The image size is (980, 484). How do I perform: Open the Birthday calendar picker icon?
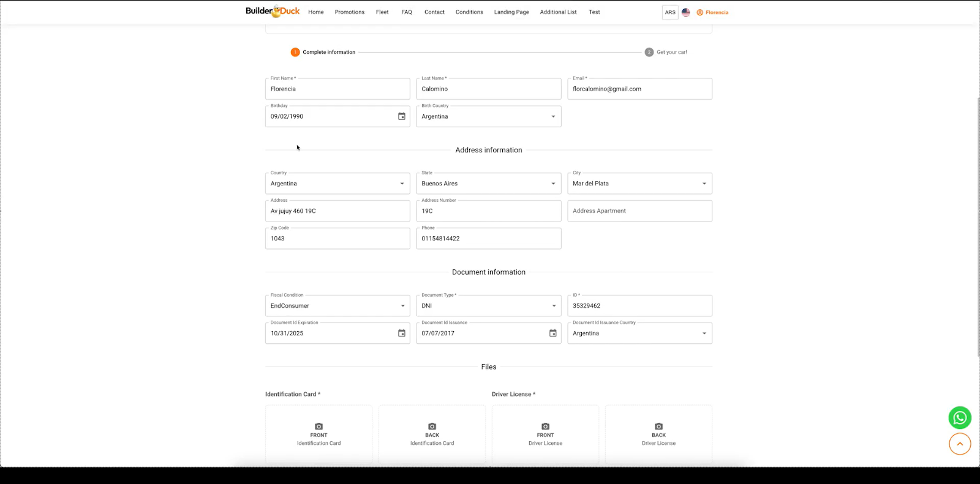pos(402,116)
